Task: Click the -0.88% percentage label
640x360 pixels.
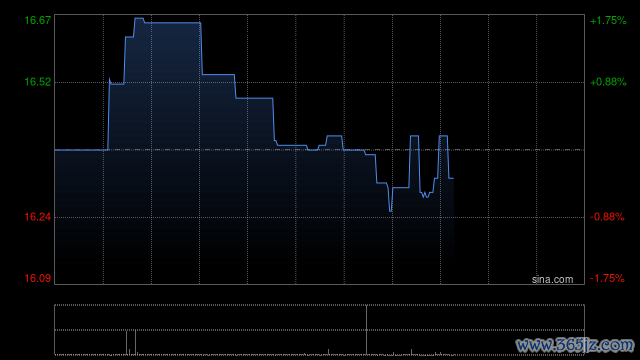Action: [607, 217]
